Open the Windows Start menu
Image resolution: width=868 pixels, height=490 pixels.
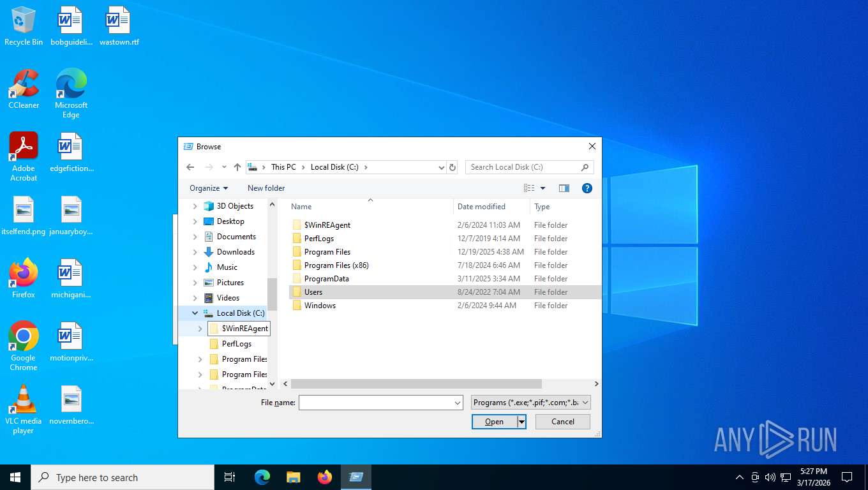pyautogui.click(x=15, y=477)
